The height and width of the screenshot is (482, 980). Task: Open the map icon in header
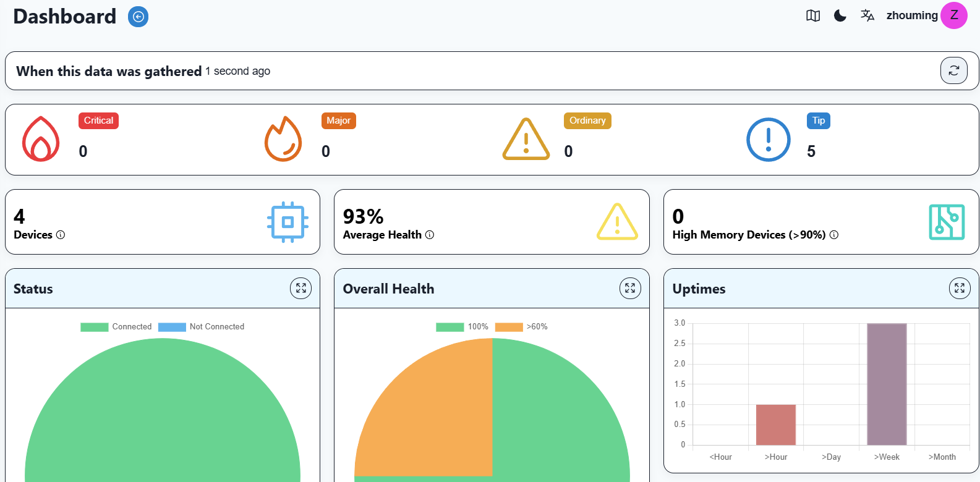click(x=813, y=16)
